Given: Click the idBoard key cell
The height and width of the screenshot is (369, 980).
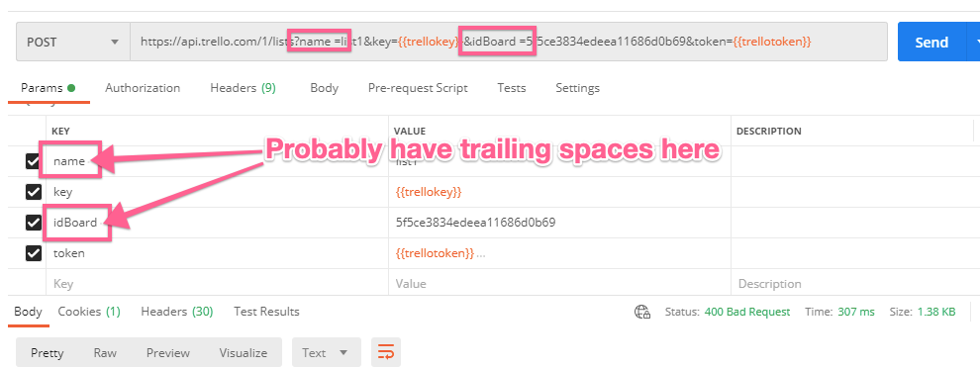Looking at the screenshot, I should (218, 223).
